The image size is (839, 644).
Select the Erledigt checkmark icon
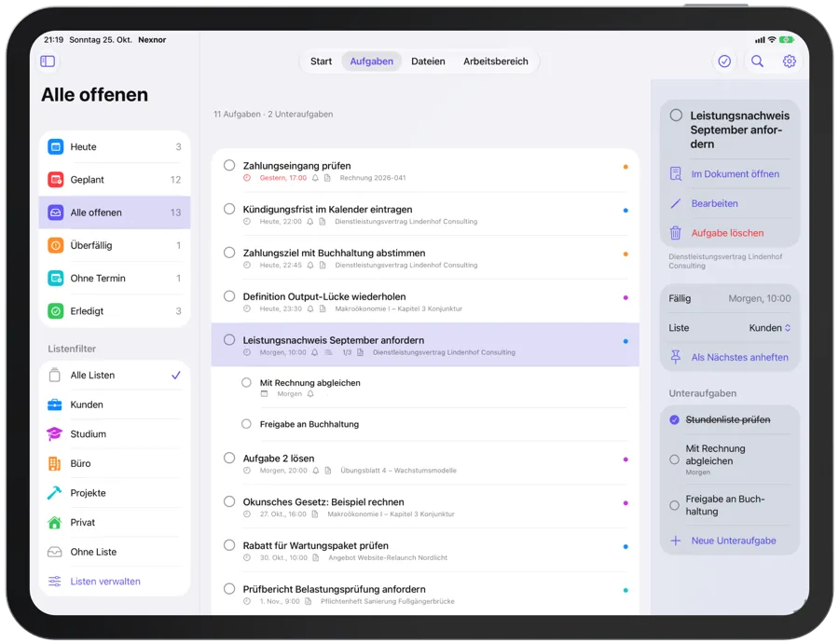point(56,311)
